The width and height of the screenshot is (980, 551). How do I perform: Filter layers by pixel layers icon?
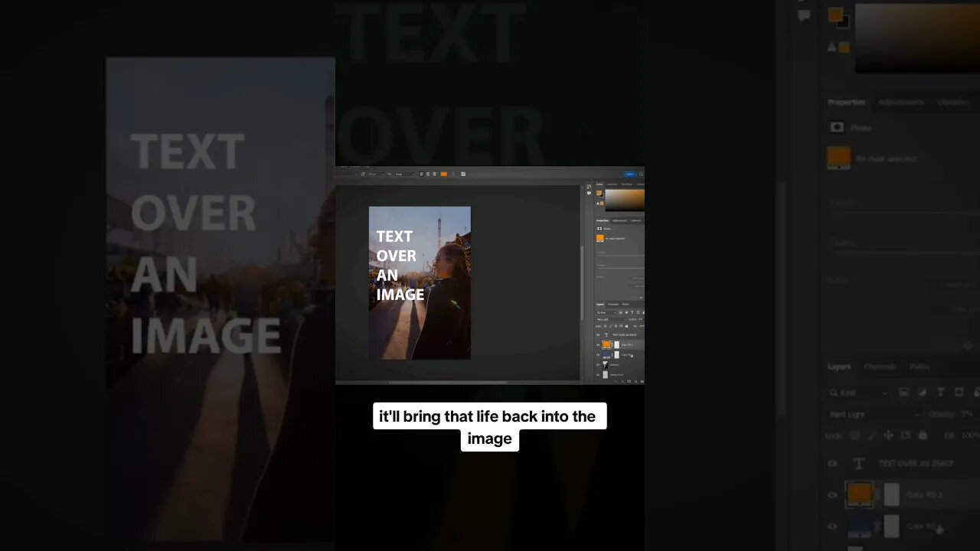click(x=620, y=312)
